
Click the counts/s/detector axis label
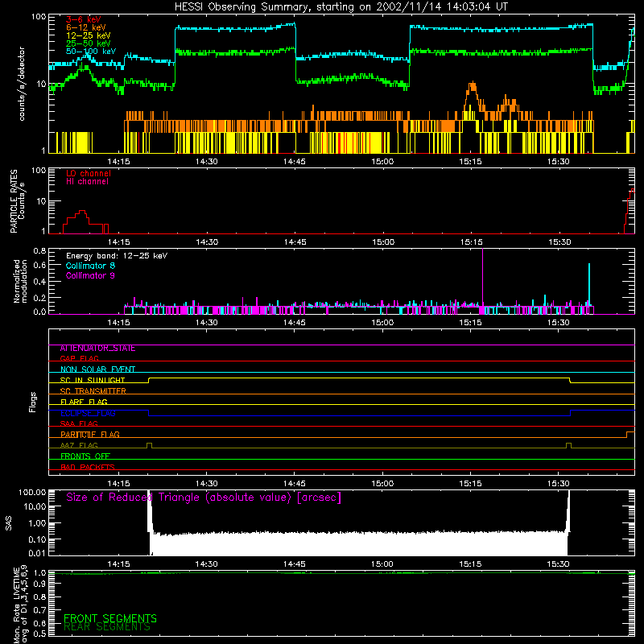coord(22,84)
